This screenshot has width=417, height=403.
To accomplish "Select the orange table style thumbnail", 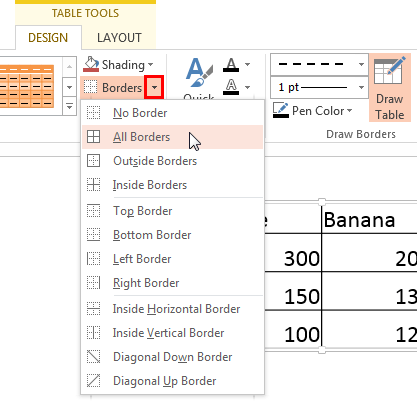I will (27, 86).
